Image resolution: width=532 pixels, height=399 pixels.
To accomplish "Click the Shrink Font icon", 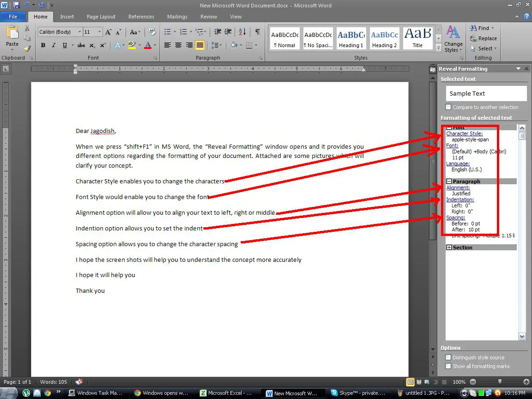I will [118, 32].
